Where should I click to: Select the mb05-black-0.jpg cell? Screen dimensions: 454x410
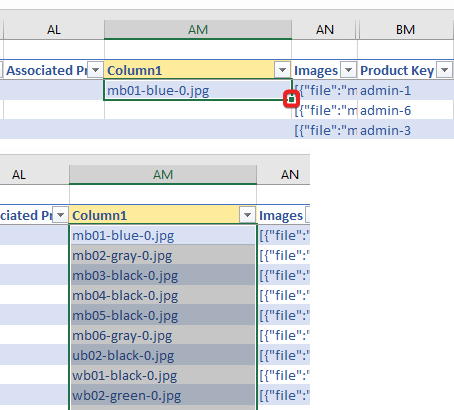(163, 315)
